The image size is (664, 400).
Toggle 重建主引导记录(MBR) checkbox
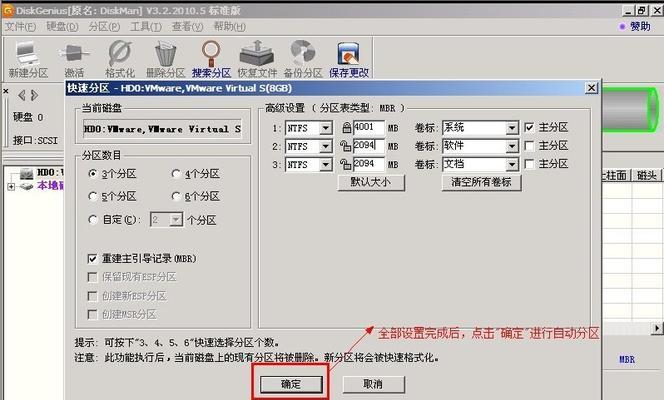click(92, 258)
